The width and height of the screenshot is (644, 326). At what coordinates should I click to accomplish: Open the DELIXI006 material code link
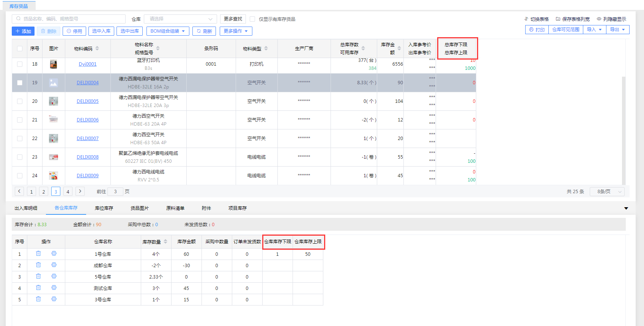[88, 120]
